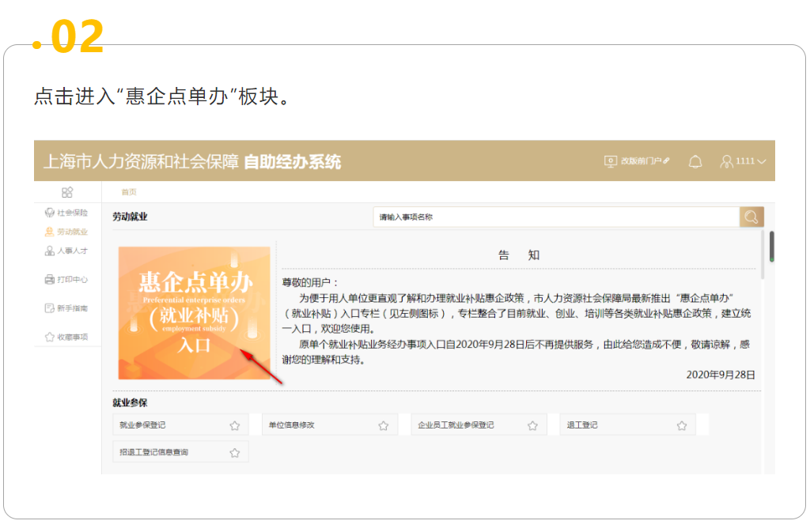Click the vertical scrollbar handle
Viewport: 810px width, 532px height.
click(771, 246)
